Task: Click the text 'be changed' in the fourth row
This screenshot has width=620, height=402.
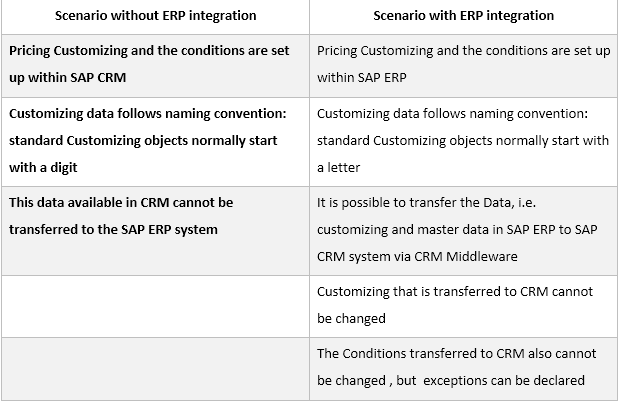Action: click(x=351, y=319)
